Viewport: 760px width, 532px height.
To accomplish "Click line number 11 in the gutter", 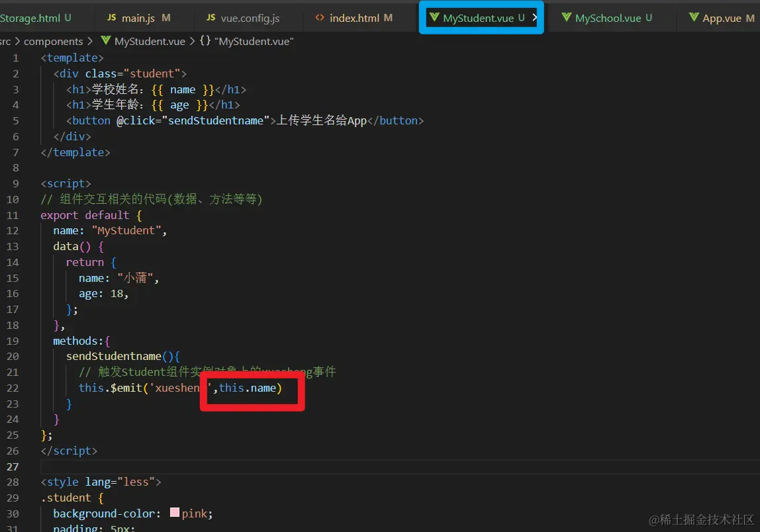I will (x=13, y=215).
